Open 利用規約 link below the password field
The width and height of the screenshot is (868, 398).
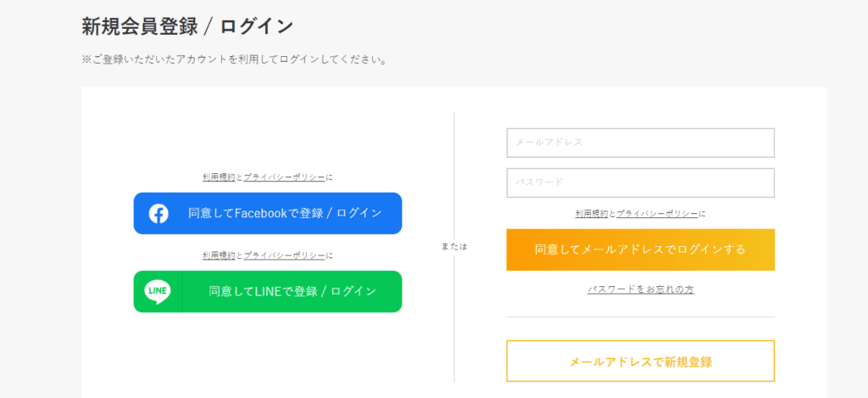click(x=592, y=214)
